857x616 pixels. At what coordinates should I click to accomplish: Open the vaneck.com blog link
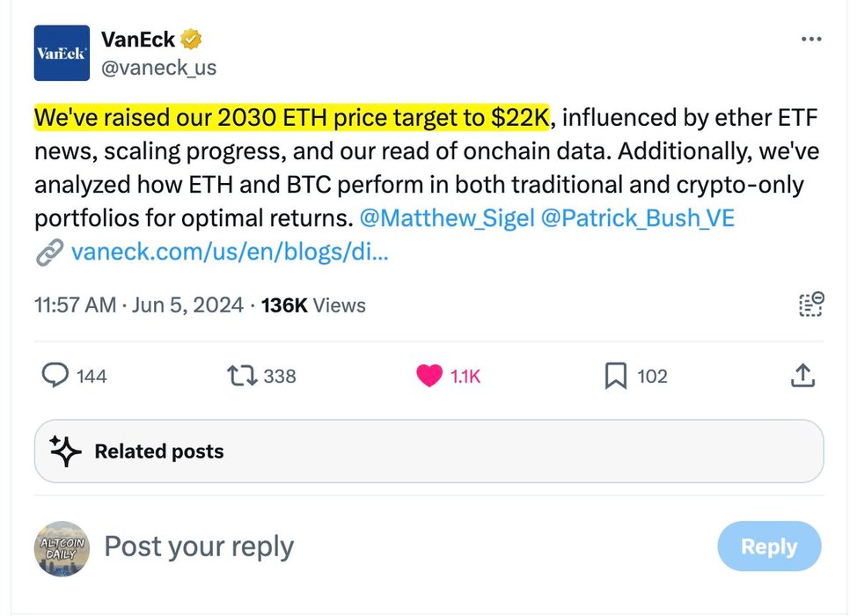(229, 253)
